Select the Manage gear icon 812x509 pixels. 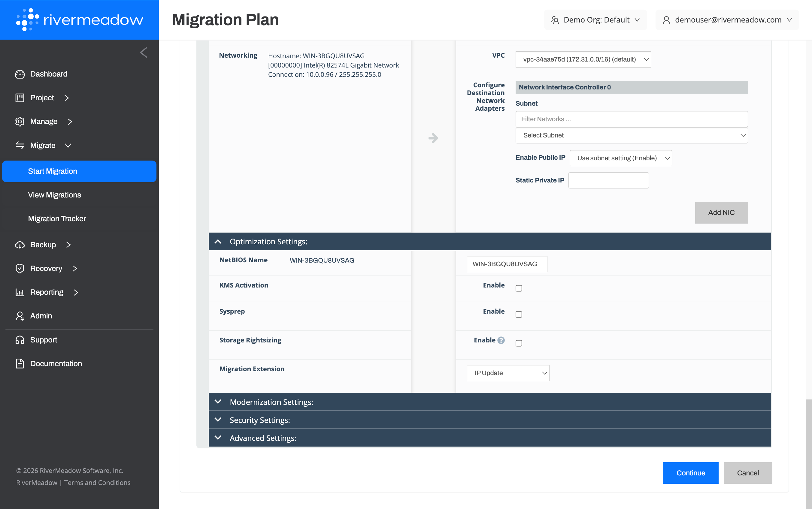20,122
